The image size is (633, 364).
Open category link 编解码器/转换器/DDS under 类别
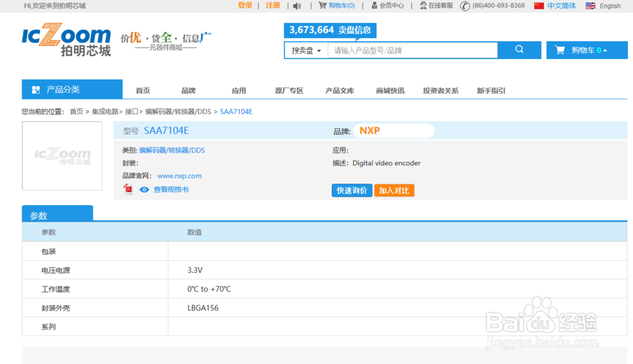[172, 150]
